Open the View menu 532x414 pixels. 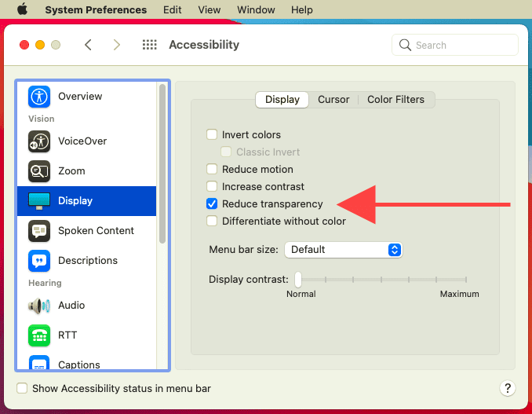point(209,10)
